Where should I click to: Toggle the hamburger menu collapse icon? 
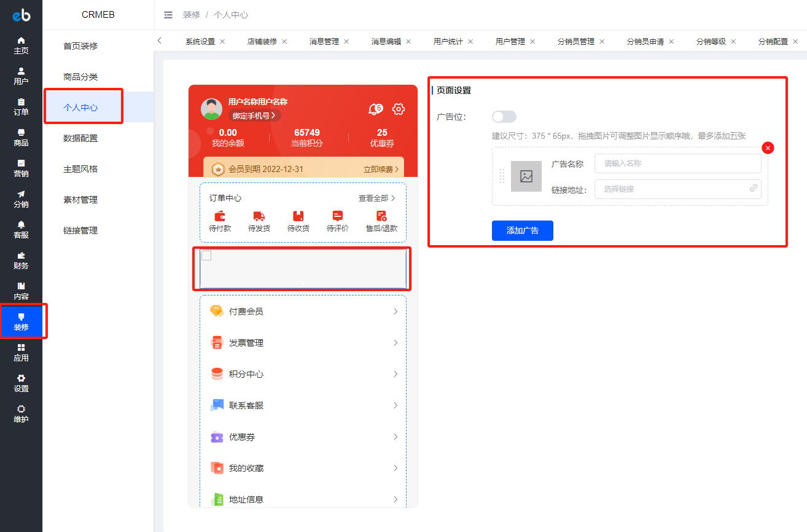point(168,15)
